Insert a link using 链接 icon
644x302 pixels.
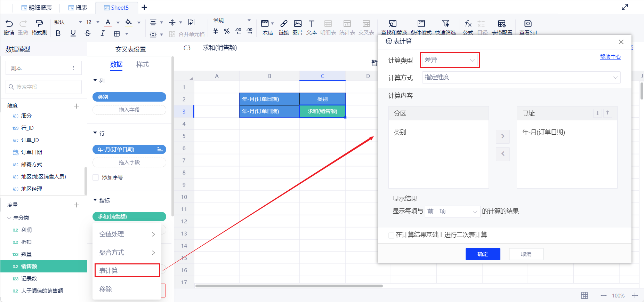[284, 24]
